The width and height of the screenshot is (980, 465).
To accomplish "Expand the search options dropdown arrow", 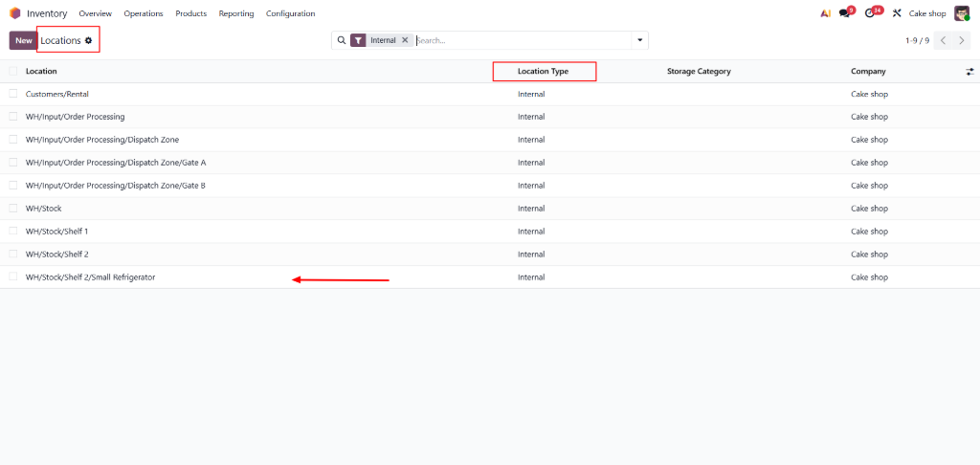I will point(639,40).
